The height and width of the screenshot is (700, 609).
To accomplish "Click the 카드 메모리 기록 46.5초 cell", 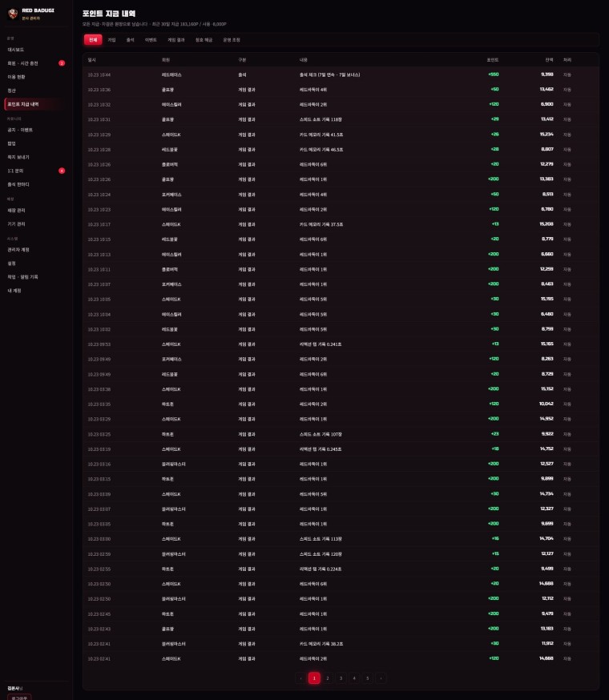I will point(321,150).
